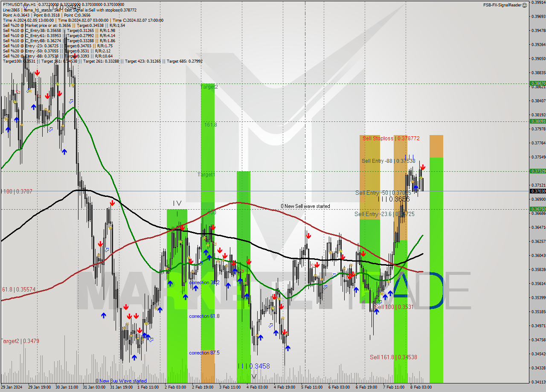Click the 0.38407 price axis value
Screen dimensions: 546x392
[x=538, y=101]
